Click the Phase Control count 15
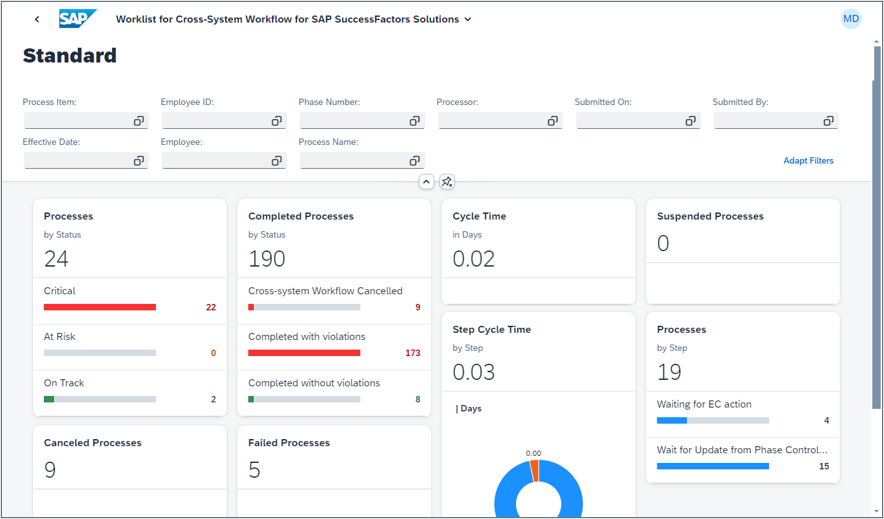Image resolution: width=884 pixels, height=519 pixels. pos(824,467)
